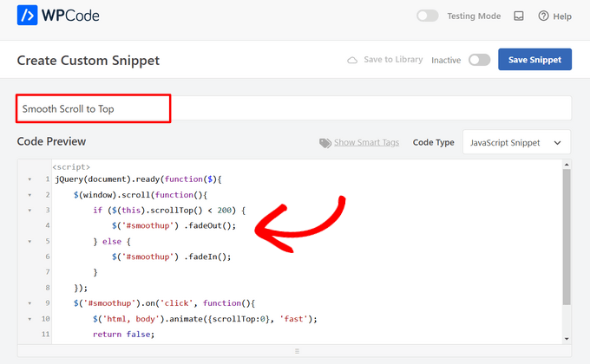The width and height of the screenshot is (590, 364).
Task: Click line number 8 in gutter
Action: pos(48,288)
